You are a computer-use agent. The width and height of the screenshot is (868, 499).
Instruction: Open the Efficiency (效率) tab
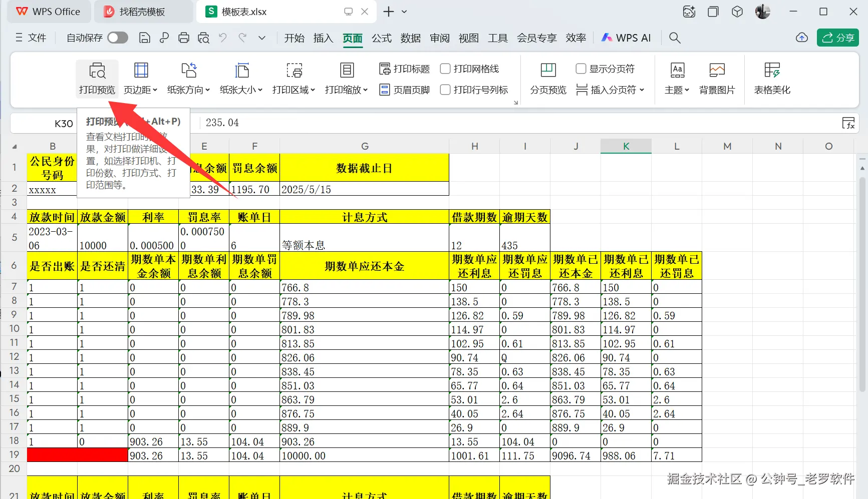tap(576, 38)
